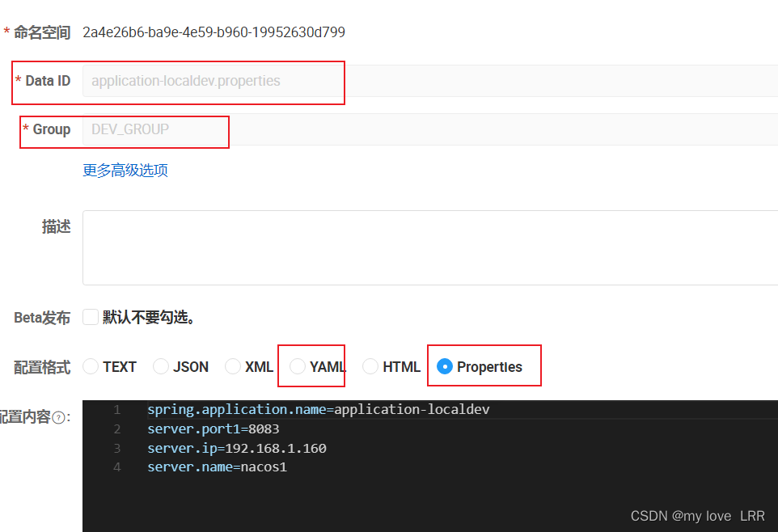778x532 pixels.
Task: Click line number 1 in the editor
Action: tap(117, 409)
